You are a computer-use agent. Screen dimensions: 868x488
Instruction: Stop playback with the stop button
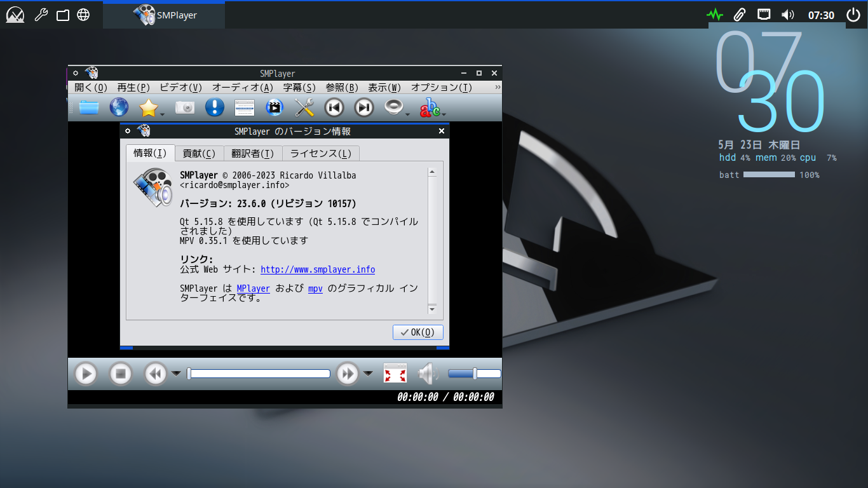pyautogui.click(x=120, y=374)
